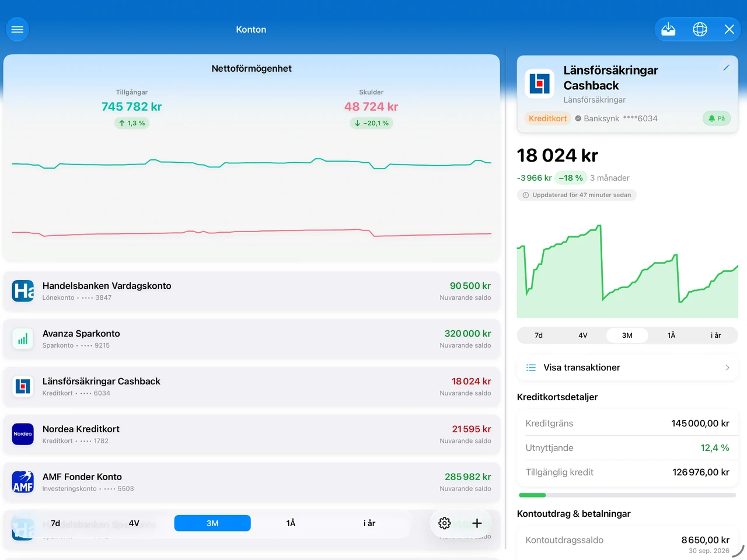Image resolution: width=747 pixels, height=560 pixels.
Task: Open the globe icon in the top toolbar
Action: tap(700, 29)
